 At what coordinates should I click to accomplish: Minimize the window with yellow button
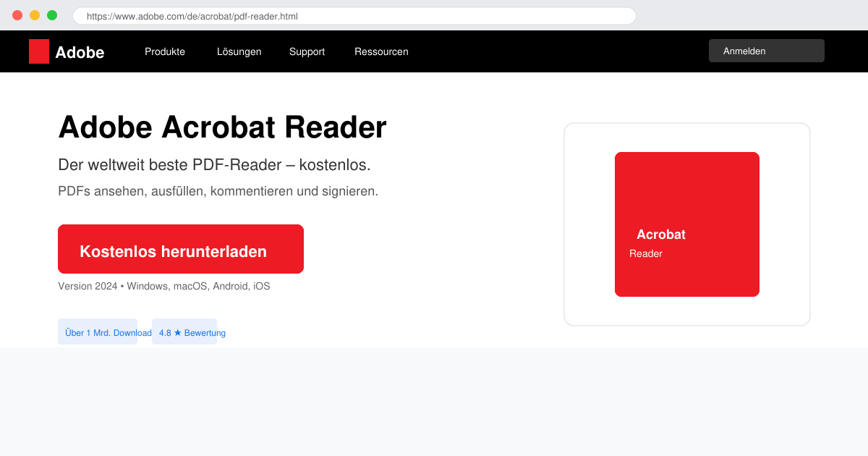tap(35, 15)
